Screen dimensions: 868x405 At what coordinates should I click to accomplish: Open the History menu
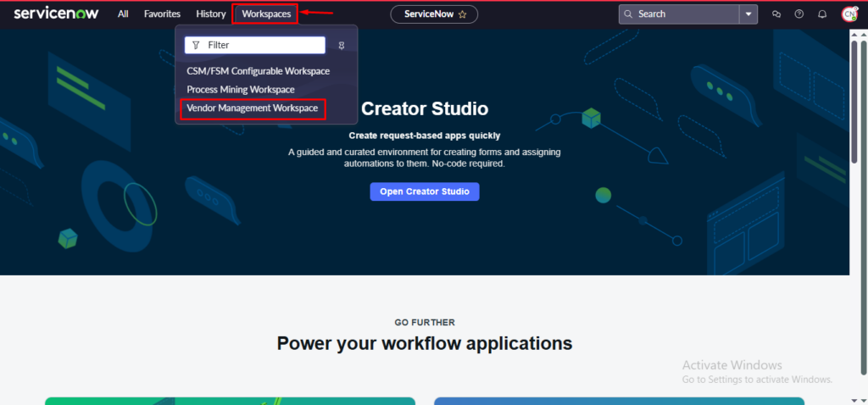(x=210, y=14)
